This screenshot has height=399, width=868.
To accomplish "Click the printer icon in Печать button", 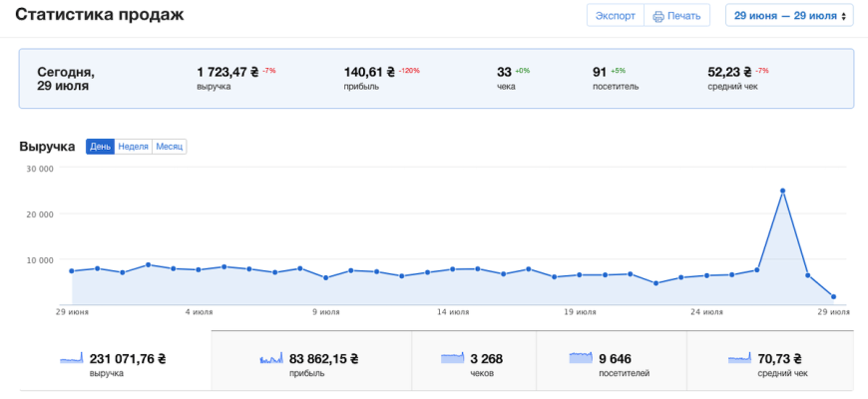I will [658, 16].
